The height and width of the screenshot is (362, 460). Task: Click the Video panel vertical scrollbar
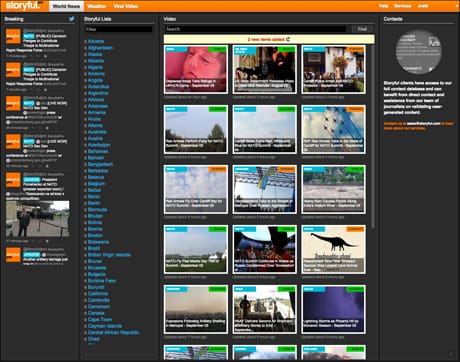pos(373,137)
